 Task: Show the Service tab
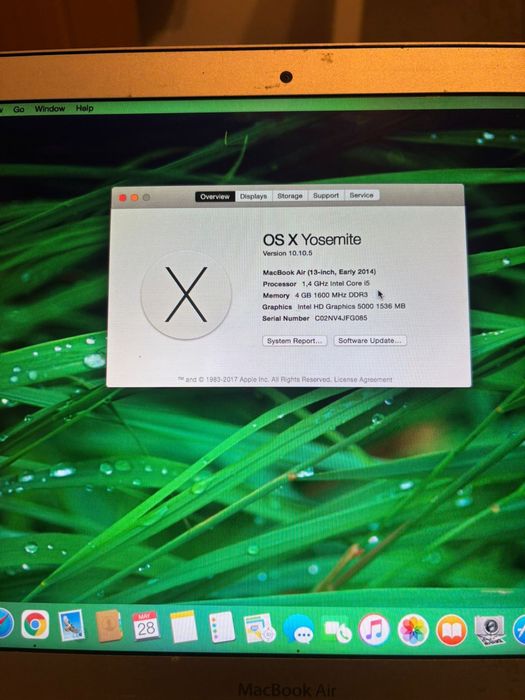pyautogui.click(x=362, y=195)
